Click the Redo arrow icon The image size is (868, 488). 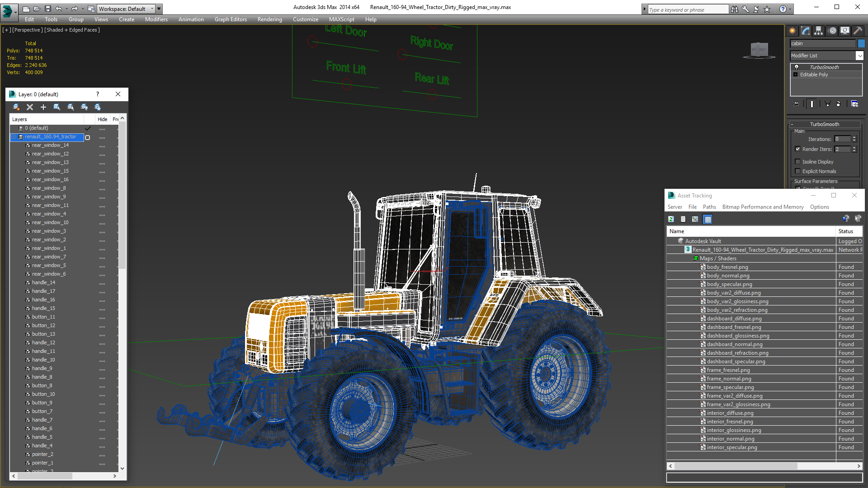pyautogui.click(x=74, y=9)
